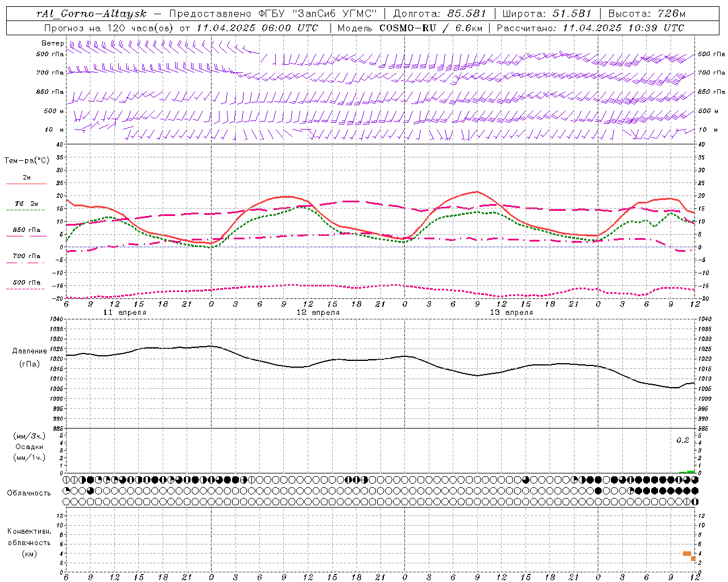The image size is (728, 582).
Task: Click the solid line sample under the 2м legend
Action: click(x=26, y=184)
